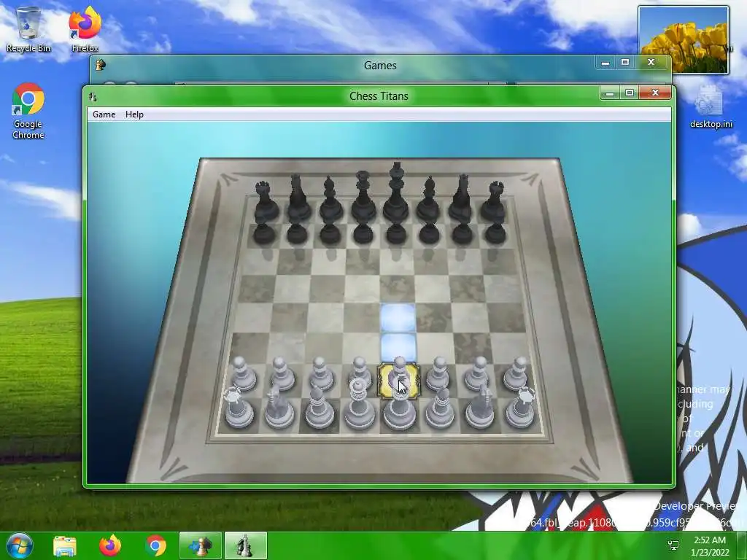Open the Game menu
Image resolution: width=747 pixels, height=560 pixels.
[104, 114]
